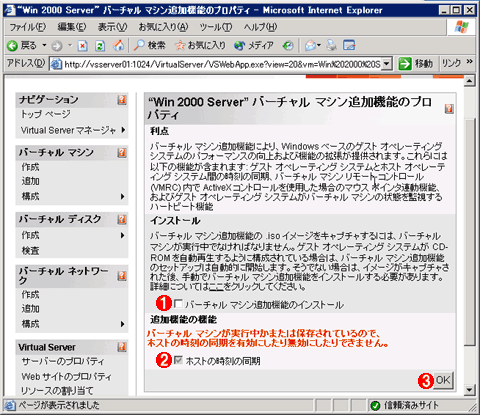The height and width of the screenshot is (415, 480).
Task: Click the Edit page icon in toolbar
Action: [x=349, y=45]
